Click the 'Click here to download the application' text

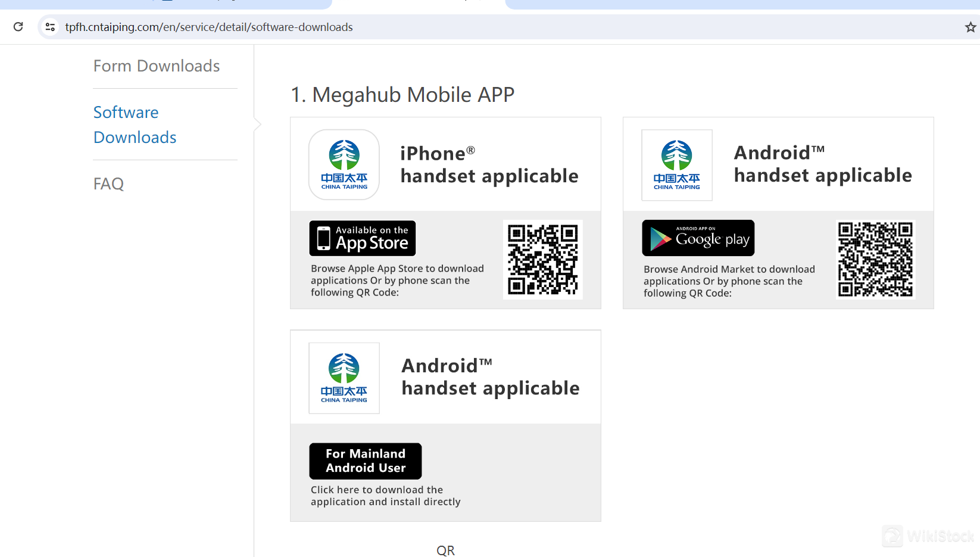tap(386, 496)
